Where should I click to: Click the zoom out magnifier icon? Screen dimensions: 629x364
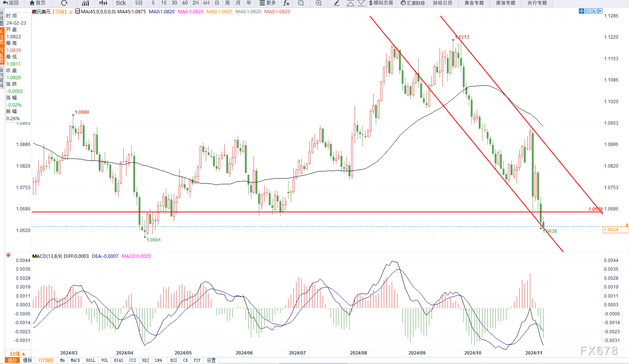301,3
